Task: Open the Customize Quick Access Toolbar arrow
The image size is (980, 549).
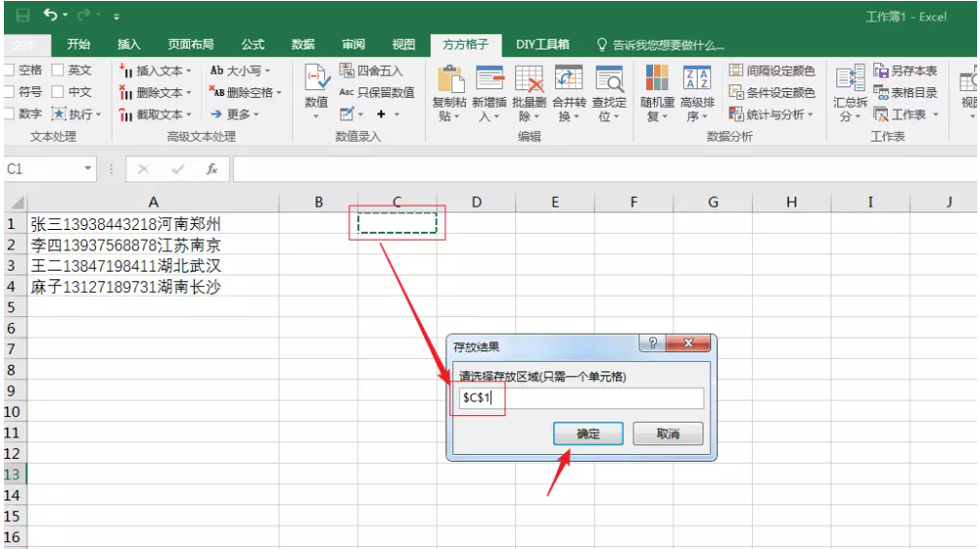Action: coord(116,16)
